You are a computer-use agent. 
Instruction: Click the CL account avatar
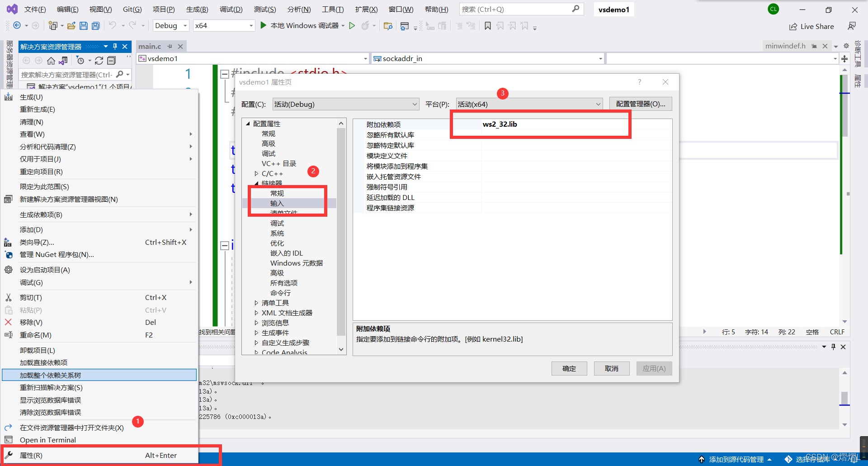pos(774,9)
